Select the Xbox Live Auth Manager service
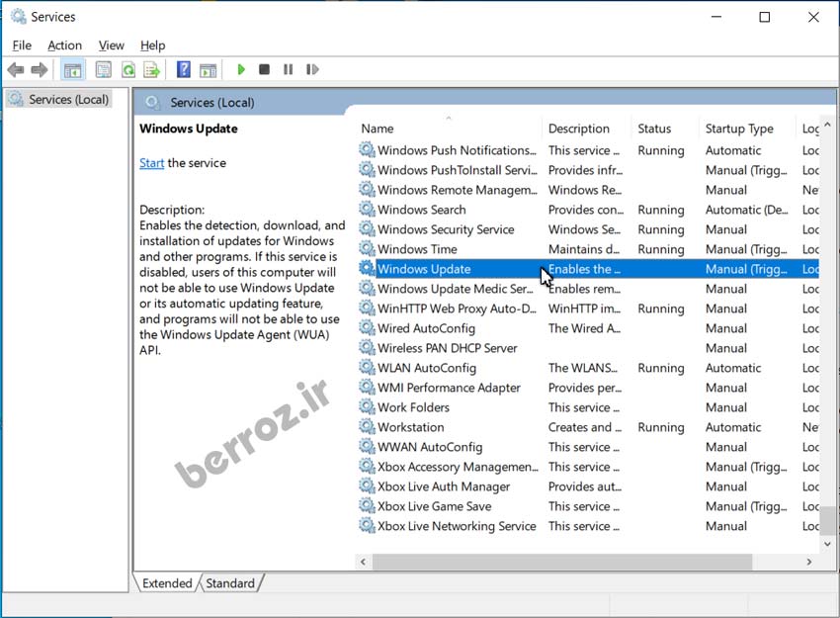Viewport: 840px width, 618px height. tap(444, 486)
